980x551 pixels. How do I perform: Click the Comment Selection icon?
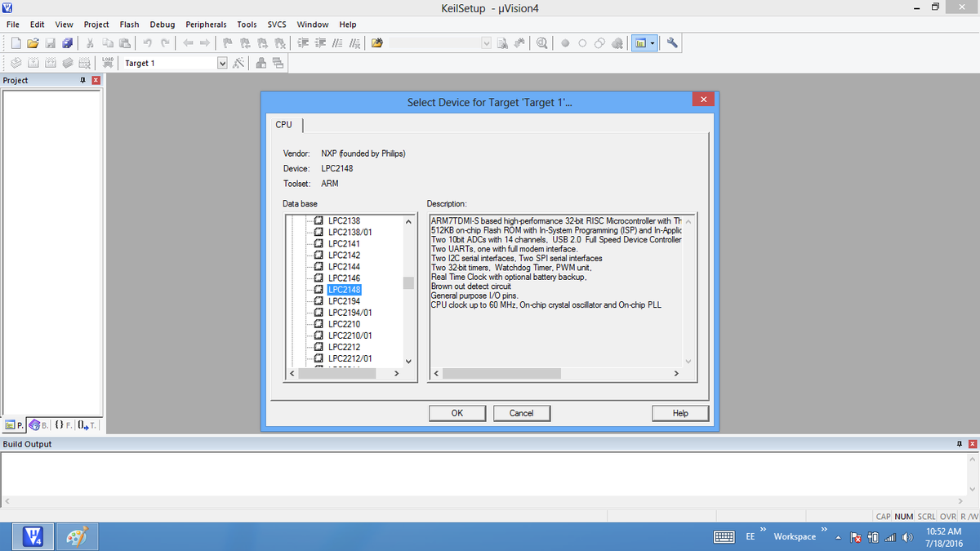(x=337, y=42)
